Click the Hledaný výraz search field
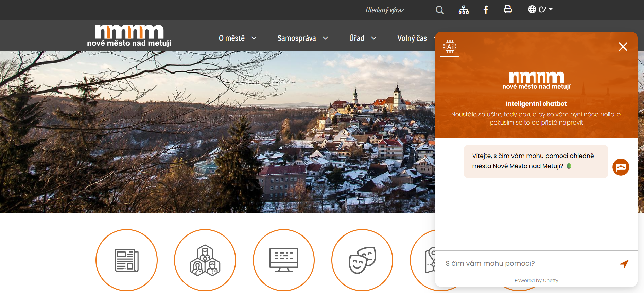The image size is (644, 293). pyautogui.click(x=396, y=10)
